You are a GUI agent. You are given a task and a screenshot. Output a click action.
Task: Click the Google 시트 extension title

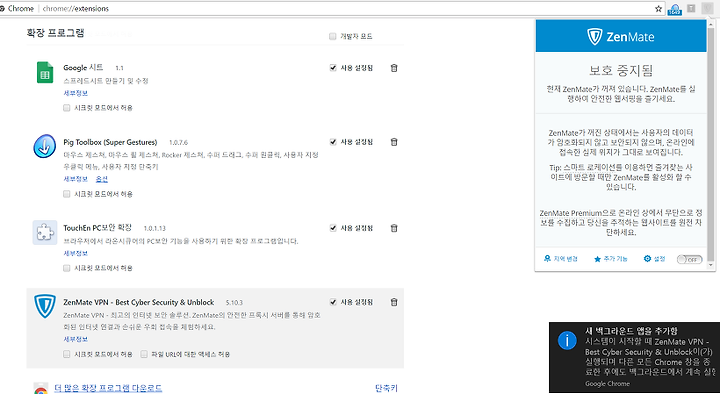click(x=83, y=68)
